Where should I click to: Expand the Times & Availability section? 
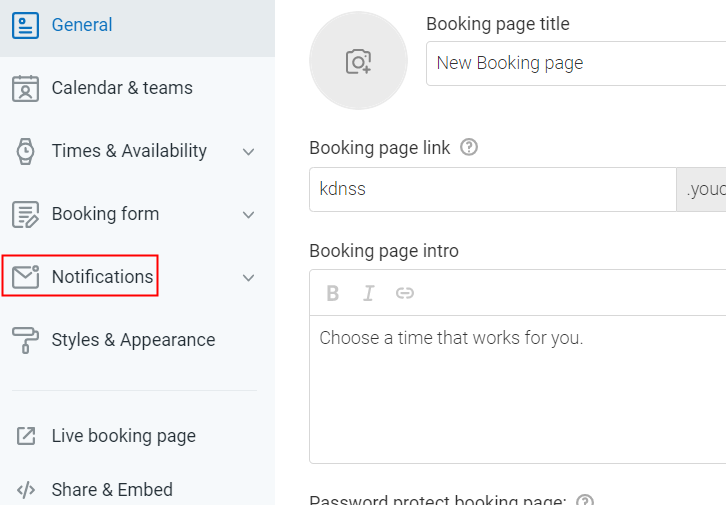pyautogui.click(x=249, y=152)
